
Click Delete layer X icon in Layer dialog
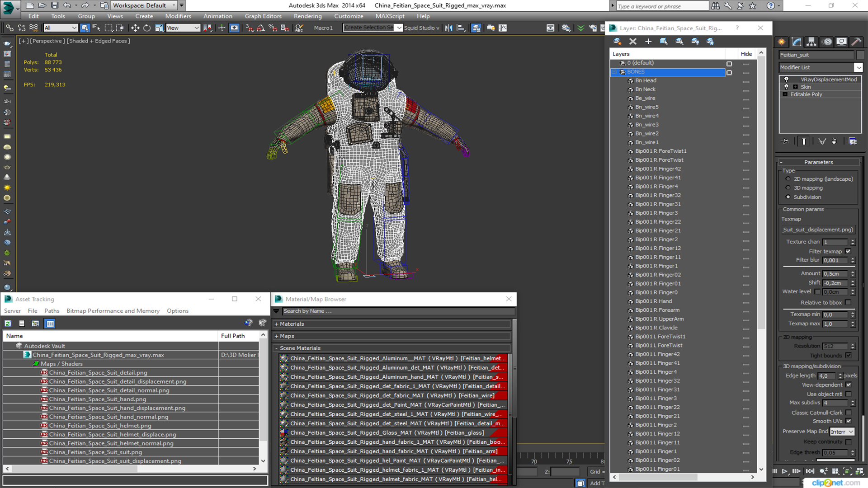633,42
